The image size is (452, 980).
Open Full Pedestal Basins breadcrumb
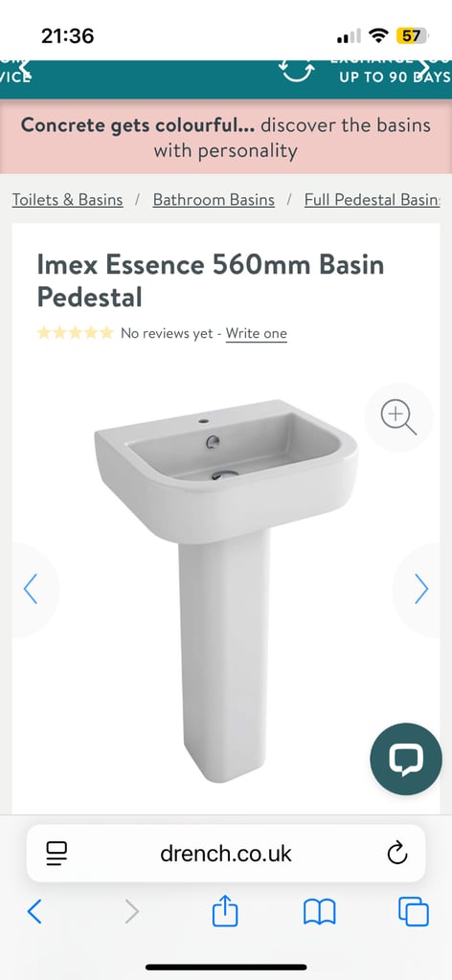[x=373, y=200]
